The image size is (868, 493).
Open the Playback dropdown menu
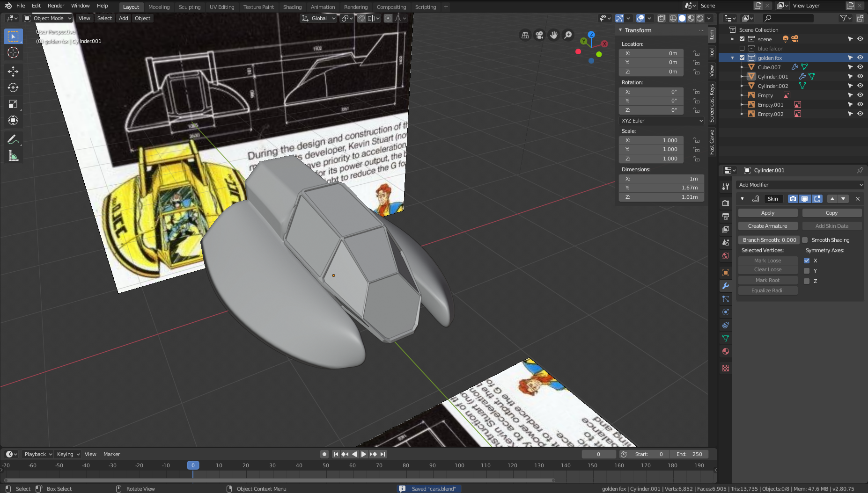[38, 454]
